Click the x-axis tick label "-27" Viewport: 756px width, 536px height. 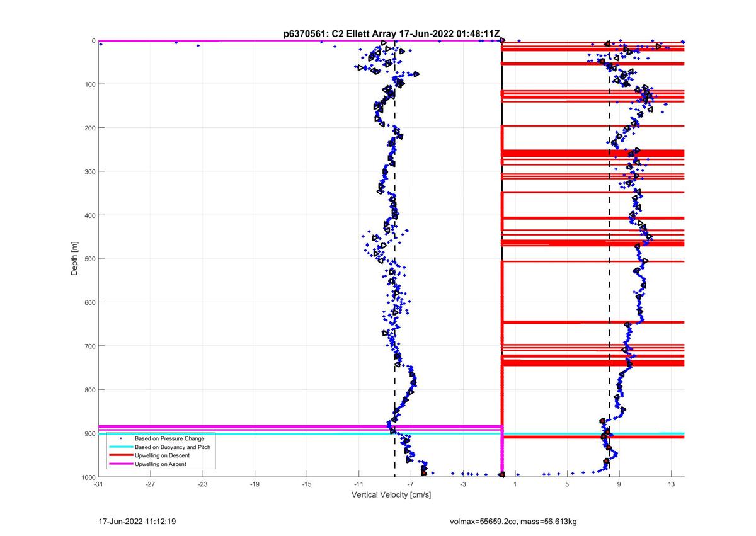coord(151,484)
